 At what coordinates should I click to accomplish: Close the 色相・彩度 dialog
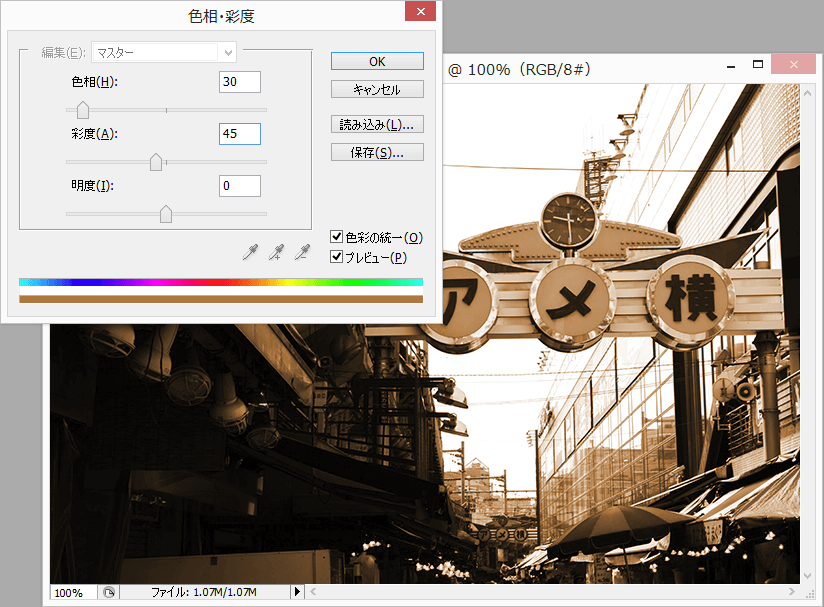click(420, 11)
